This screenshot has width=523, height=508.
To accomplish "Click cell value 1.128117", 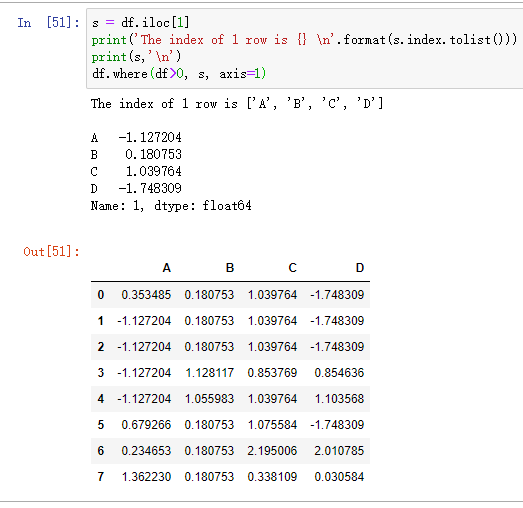I will tap(209, 373).
